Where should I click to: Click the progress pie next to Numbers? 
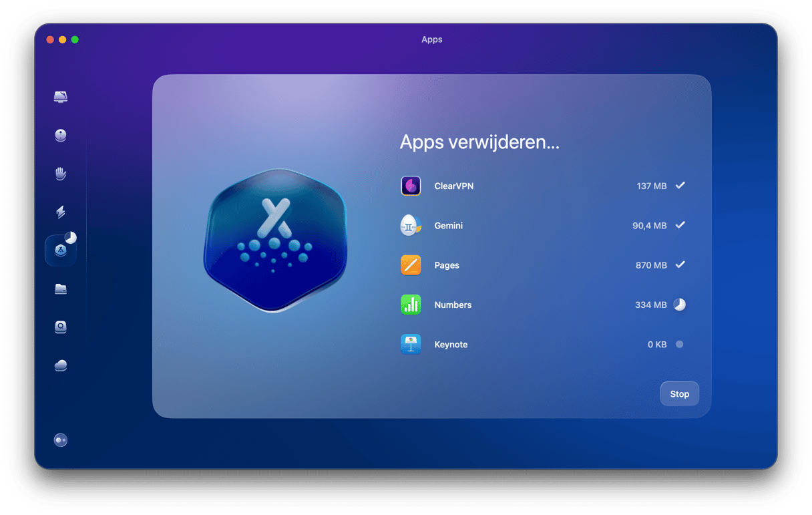(680, 305)
